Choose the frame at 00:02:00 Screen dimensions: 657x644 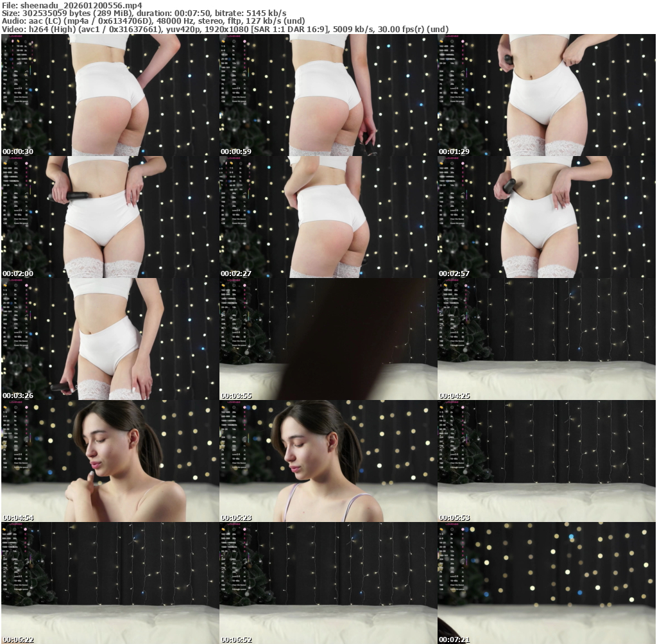[110, 217]
